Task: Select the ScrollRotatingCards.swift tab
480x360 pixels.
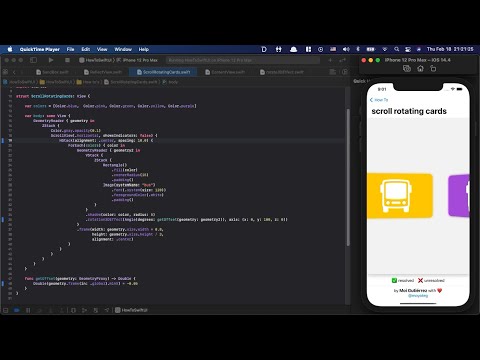Action: (164, 72)
